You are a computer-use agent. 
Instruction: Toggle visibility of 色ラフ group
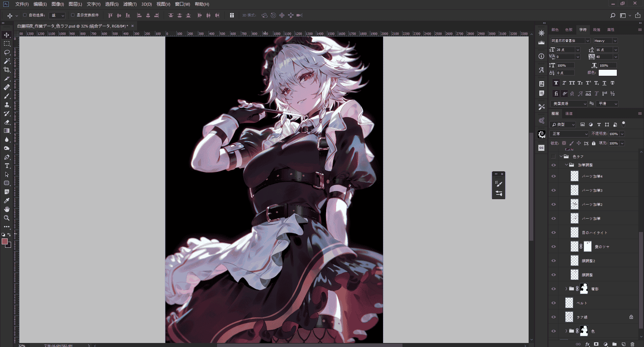[553, 157]
